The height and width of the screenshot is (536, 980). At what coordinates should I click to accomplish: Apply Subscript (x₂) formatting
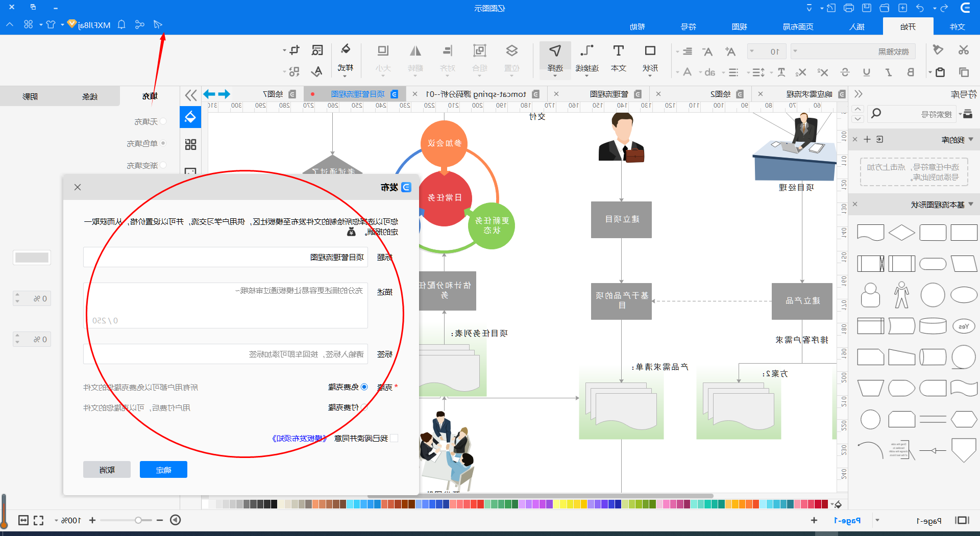pos(800,72)
